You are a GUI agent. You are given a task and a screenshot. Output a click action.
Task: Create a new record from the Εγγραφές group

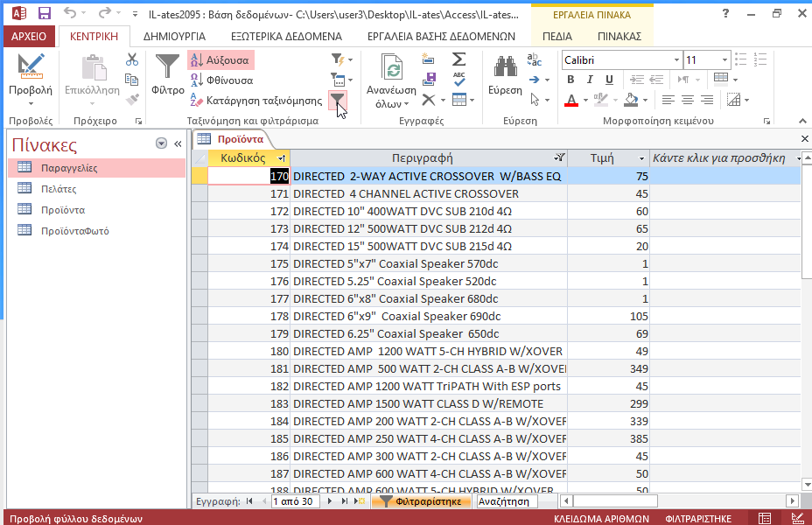click(x=428, y=59)
